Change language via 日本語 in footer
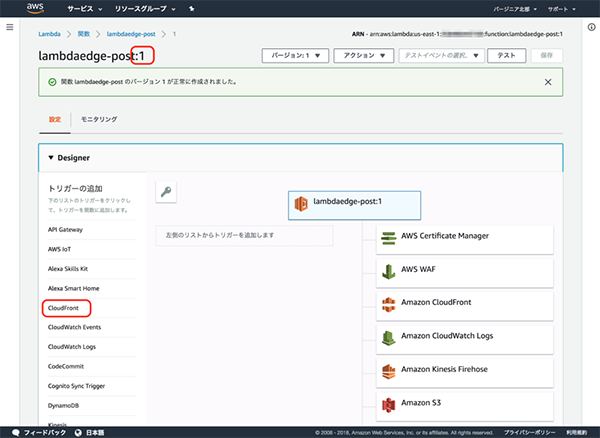This screenshot has width=600, height=438. pyautogui.click(x=95, y=433)
